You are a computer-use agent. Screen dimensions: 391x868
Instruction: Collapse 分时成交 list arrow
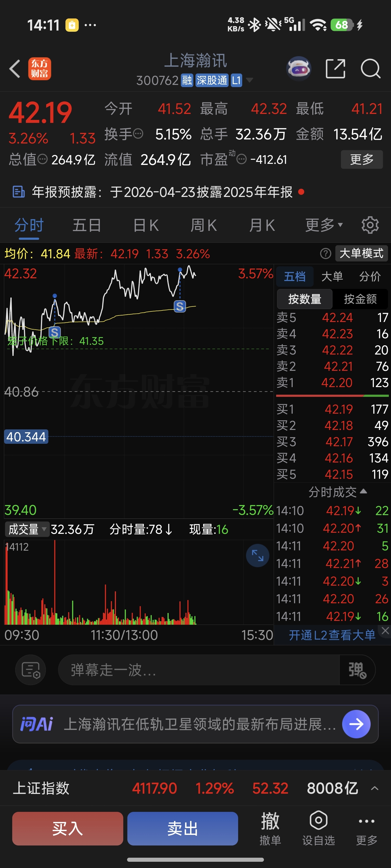[363, 491]
